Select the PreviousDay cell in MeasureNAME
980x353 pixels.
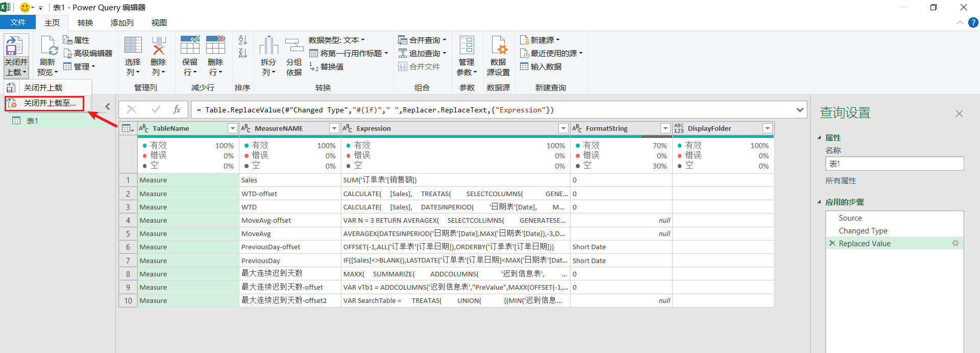[290, 261]
